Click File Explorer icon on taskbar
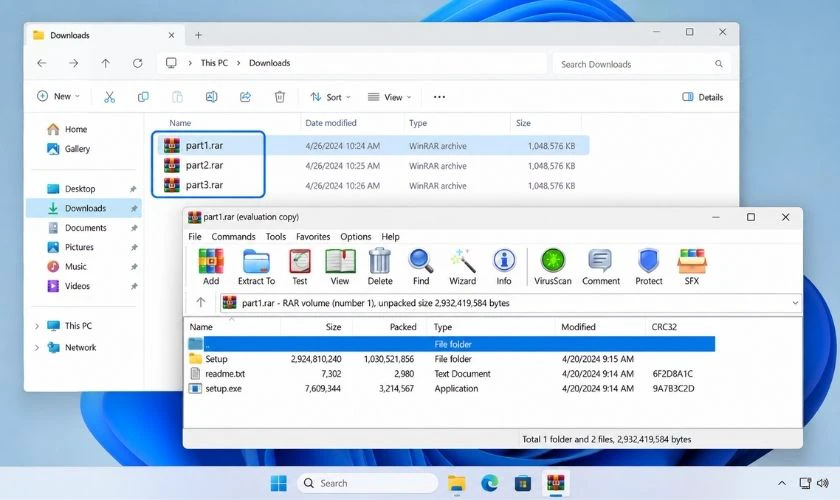Screen dimensions: 840x500 tap(457, 483)
